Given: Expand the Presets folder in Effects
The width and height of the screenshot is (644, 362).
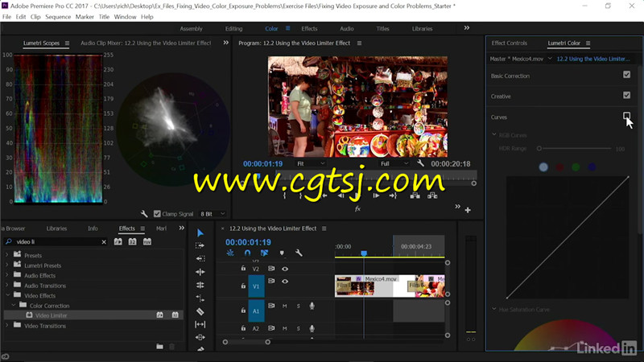Looking at the screenshot, I should tap(6, 255).
